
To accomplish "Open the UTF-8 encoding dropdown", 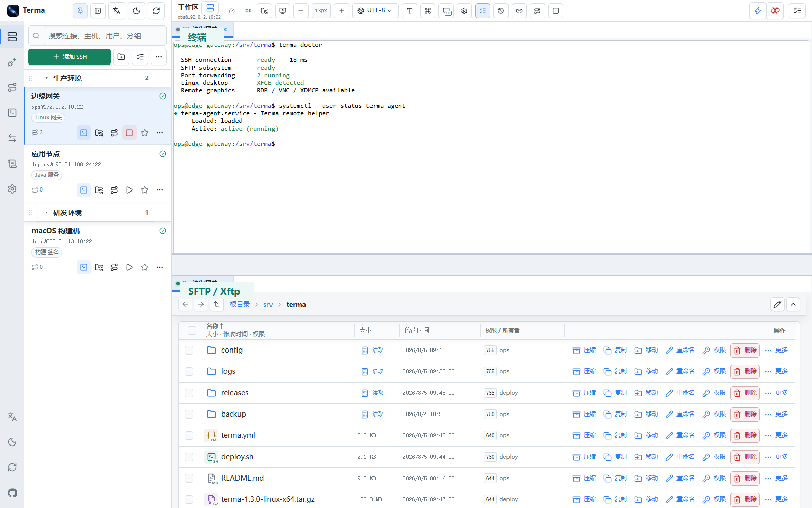I will pyautogui.click(x=375, y=11).
